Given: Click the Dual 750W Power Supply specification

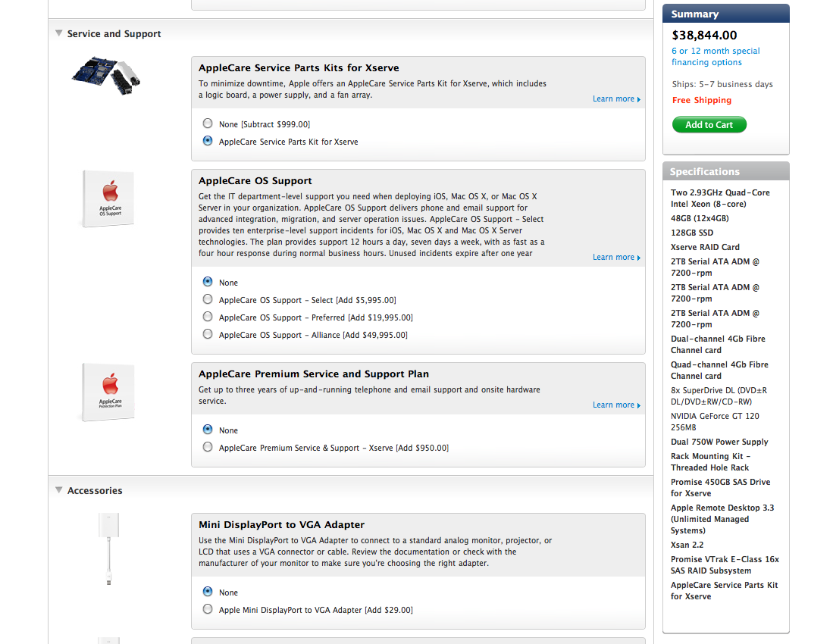Looking at the screenshot, I should (719, 442).
